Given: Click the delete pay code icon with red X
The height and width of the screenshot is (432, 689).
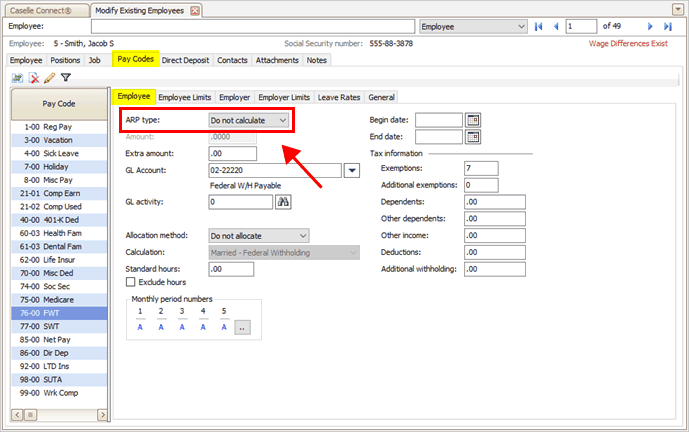Looking at the screenshot, I should (34, 77).
